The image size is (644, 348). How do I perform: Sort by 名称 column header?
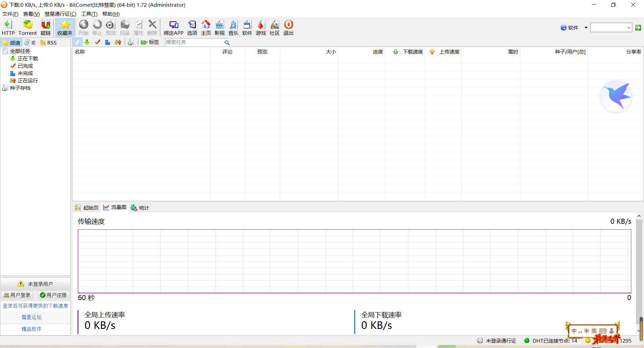pyautogui.click(x=141, y=52)
